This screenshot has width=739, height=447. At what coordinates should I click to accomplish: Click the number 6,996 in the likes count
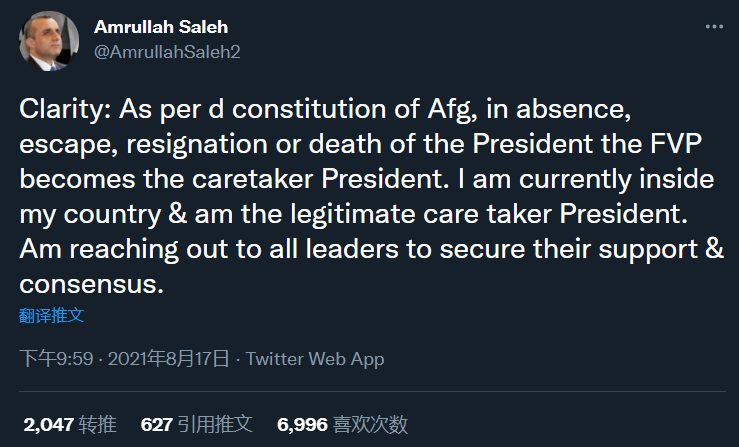[303, 424]
